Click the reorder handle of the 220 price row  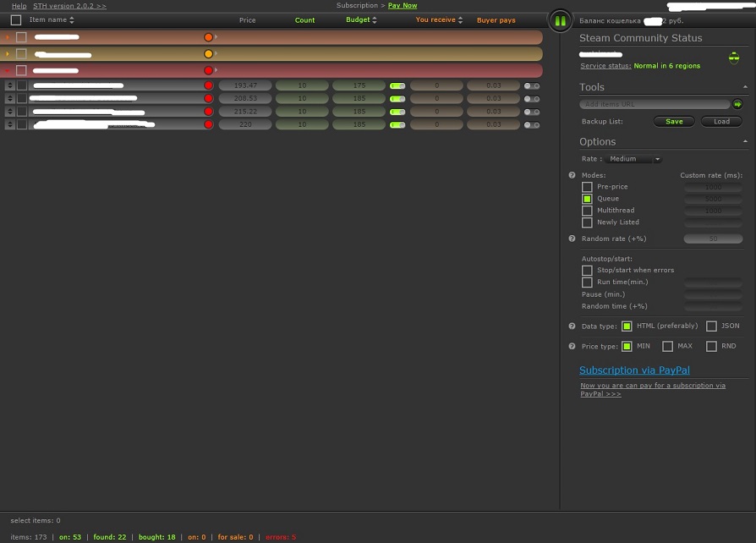point(9,124)
